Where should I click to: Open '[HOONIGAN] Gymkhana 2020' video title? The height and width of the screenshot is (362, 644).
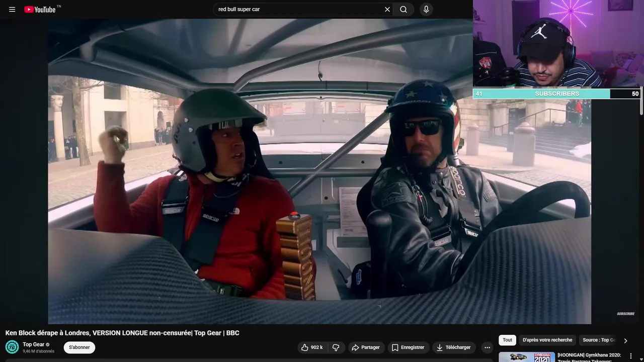click(x=589, y=357)
